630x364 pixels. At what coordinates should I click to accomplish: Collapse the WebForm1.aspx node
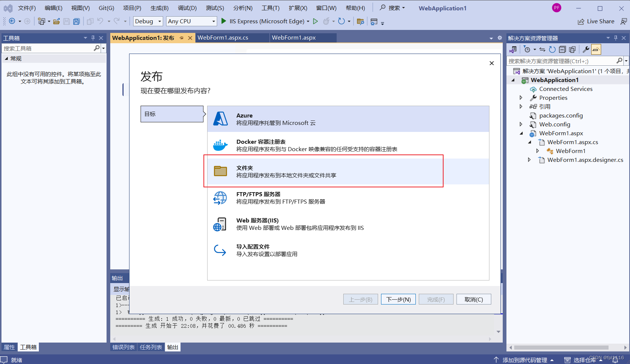pos(521,133)
